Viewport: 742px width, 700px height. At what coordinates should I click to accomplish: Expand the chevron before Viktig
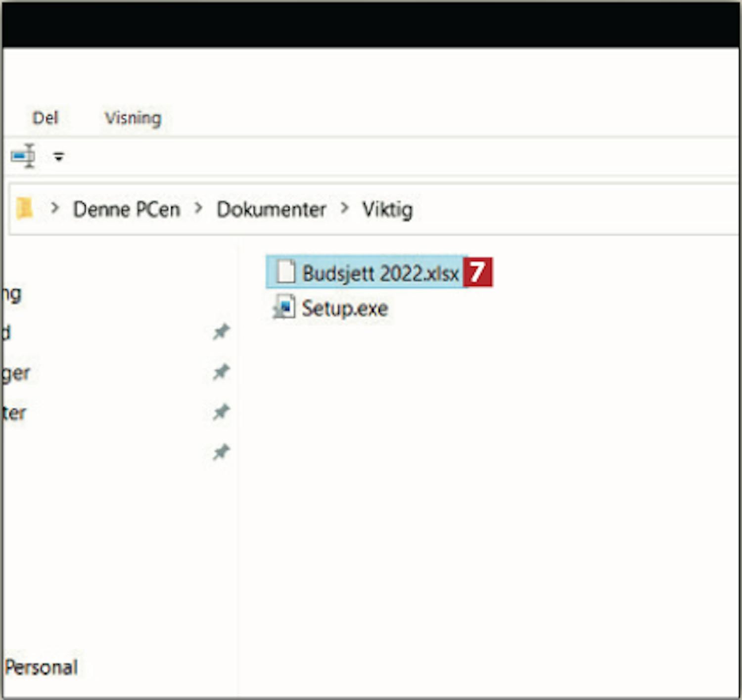click(x=344, y=209)
